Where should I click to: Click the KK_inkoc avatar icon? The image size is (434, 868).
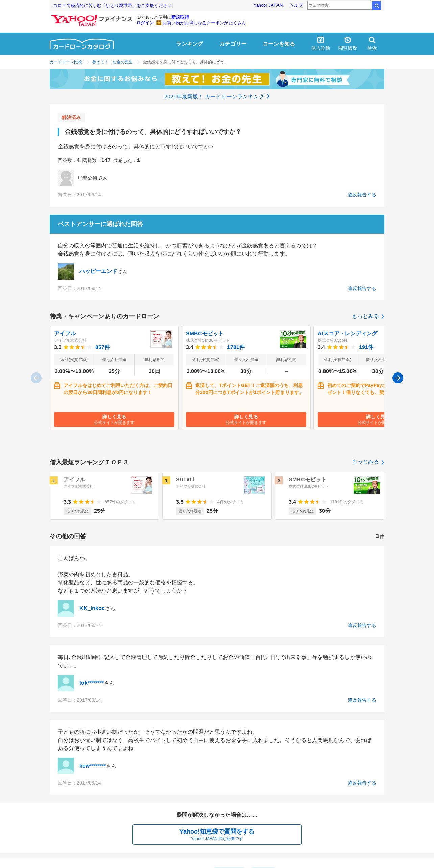[66, 608]
